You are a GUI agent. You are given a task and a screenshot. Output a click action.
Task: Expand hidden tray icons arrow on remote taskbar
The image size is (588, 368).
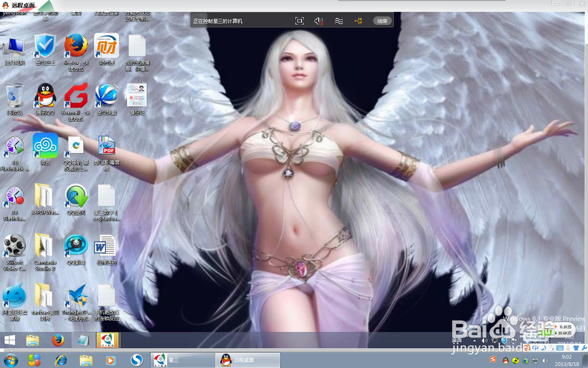(x=475, y=340)
